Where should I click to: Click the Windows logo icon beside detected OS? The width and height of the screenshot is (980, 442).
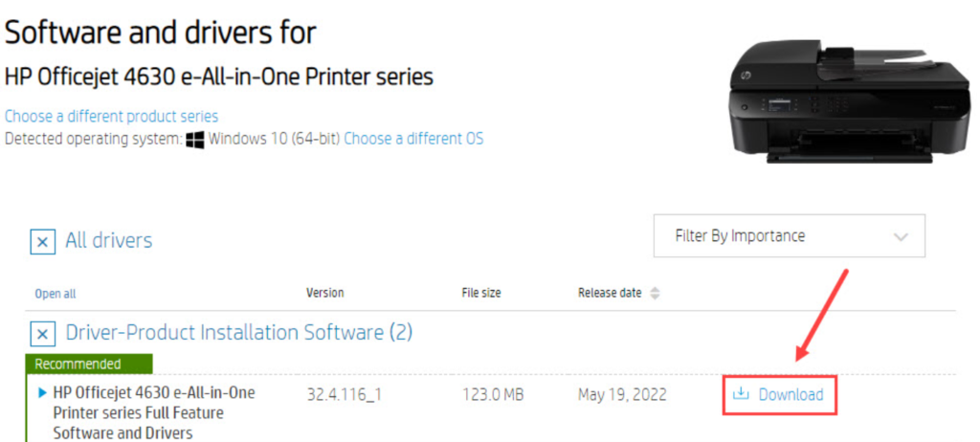coord(195,140)
